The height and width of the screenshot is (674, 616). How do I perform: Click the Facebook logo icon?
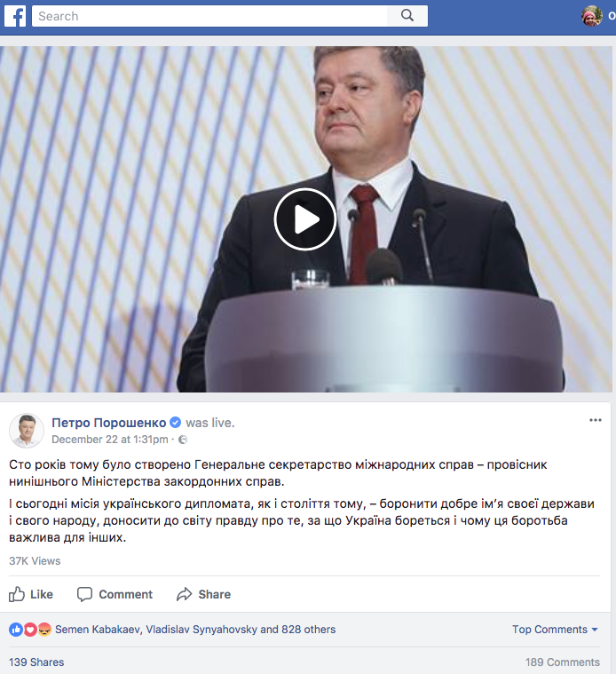click(x=15, y=16)
